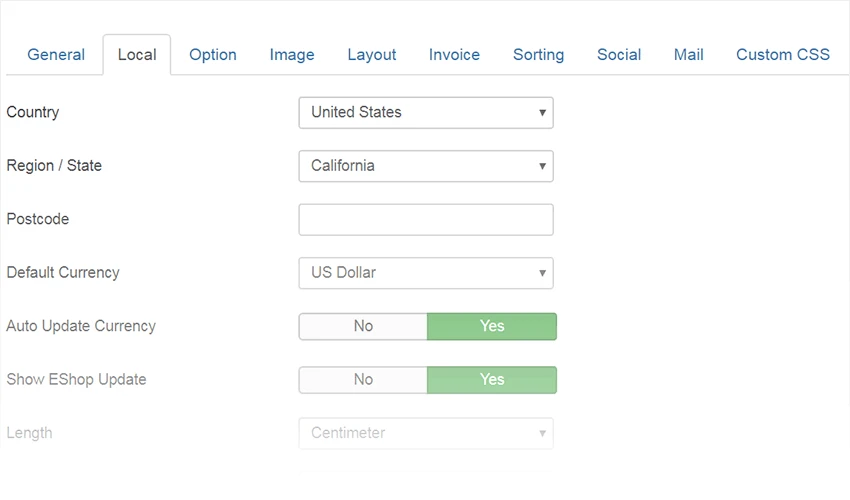Set Auto Update Currency to Yes
This screenshot has height=500, width=850.
tap(492, 326)
